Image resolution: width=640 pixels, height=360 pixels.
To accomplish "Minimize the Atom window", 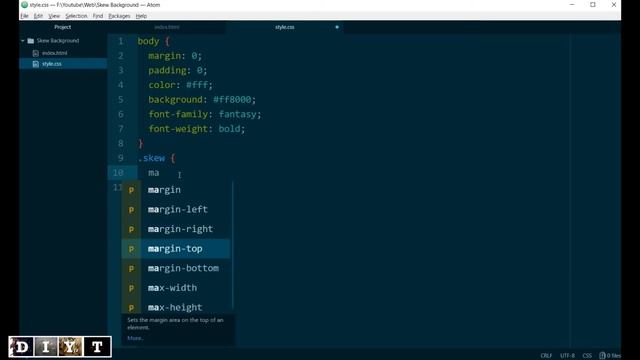I will click(572, 5).
